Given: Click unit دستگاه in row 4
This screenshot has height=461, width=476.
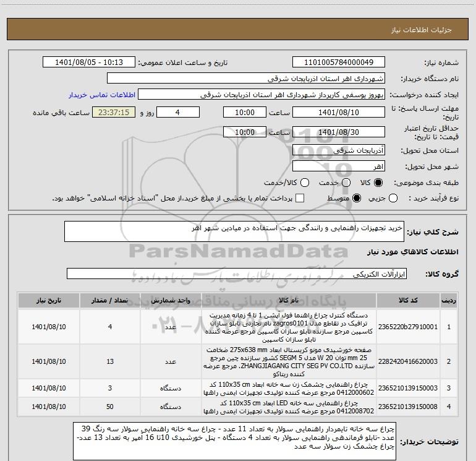Looking at the screenshot, I should (x=171, y=407).
